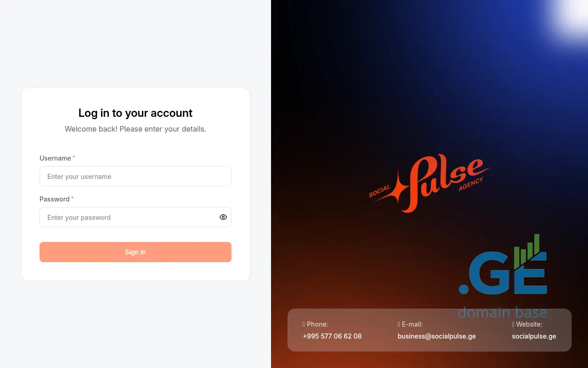Open the socialpulse.ge website link

point(534,336)
